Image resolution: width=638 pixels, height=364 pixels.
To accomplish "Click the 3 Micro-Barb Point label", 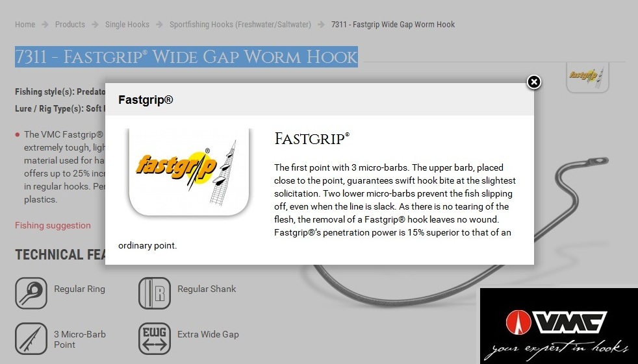I will point(80,339).
